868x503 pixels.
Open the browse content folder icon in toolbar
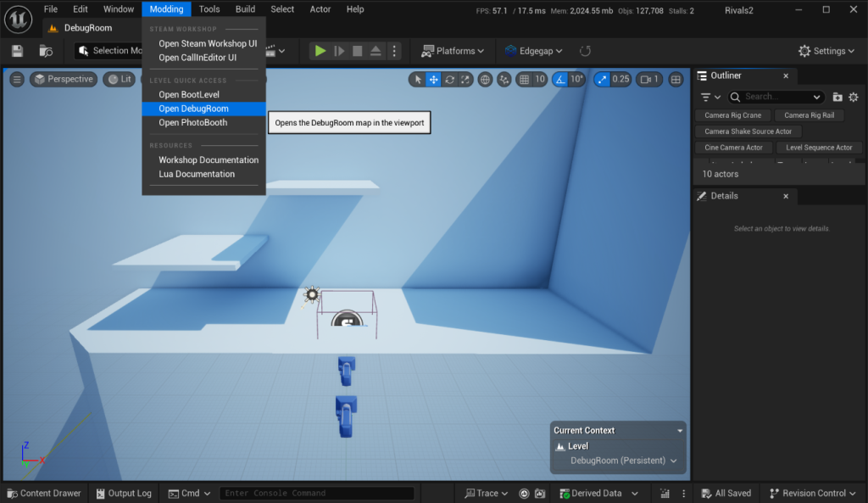pyautogui.click(x=46, y=51)
